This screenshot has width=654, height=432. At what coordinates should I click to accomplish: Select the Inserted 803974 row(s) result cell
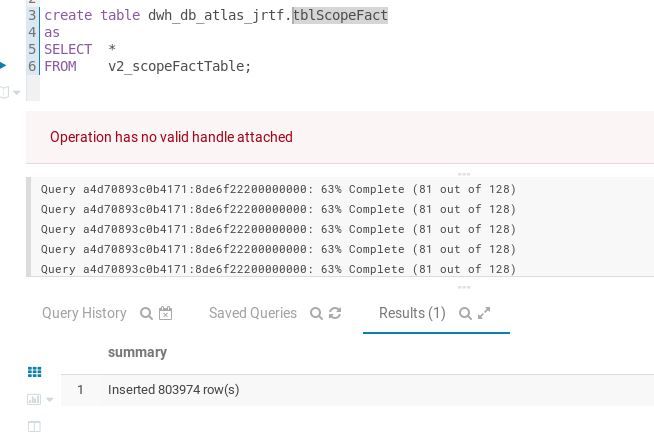click(174, 389)
